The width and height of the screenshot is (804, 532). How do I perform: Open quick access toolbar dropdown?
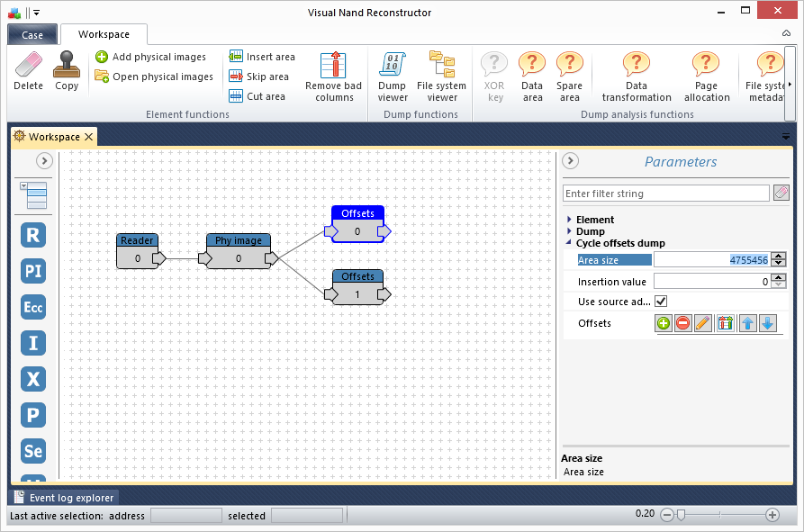[x=36, y=13]
